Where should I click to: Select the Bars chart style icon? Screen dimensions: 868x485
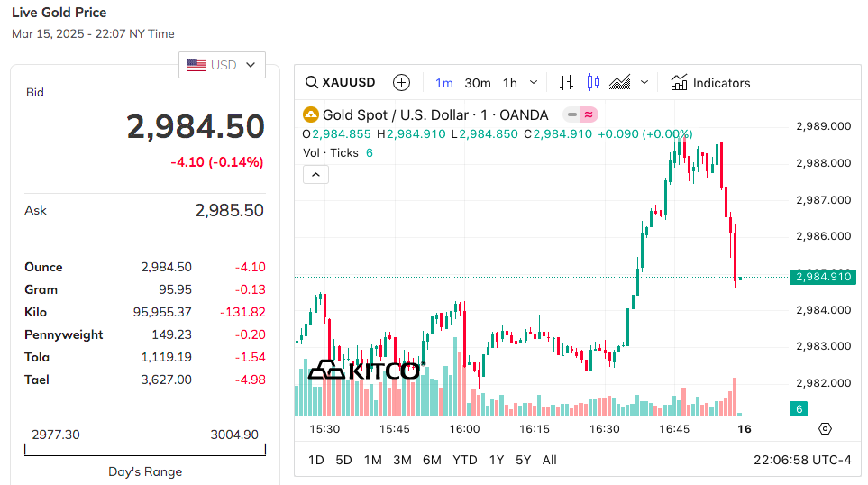[x=566, y=83]
